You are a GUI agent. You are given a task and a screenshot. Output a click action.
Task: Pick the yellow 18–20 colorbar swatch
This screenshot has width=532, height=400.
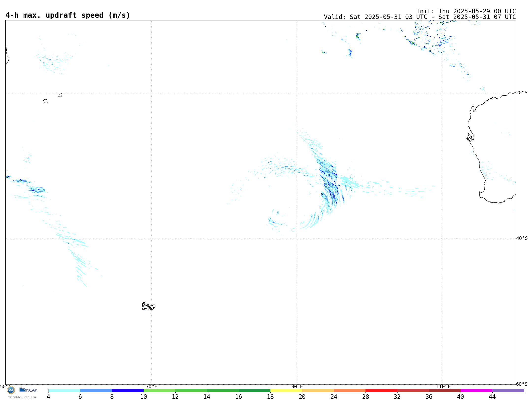pos(286,391)
